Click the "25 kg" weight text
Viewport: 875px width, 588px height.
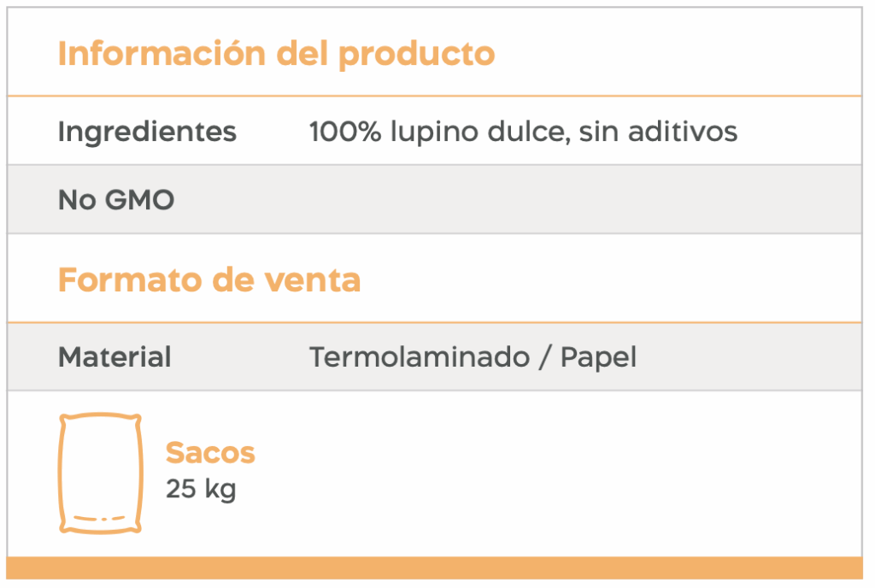pos(201,489)
